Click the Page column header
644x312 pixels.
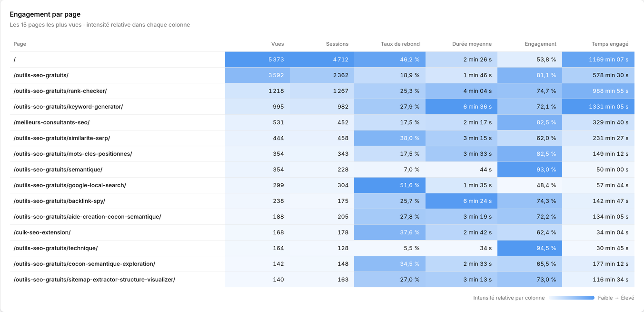[x=20, y=44]
